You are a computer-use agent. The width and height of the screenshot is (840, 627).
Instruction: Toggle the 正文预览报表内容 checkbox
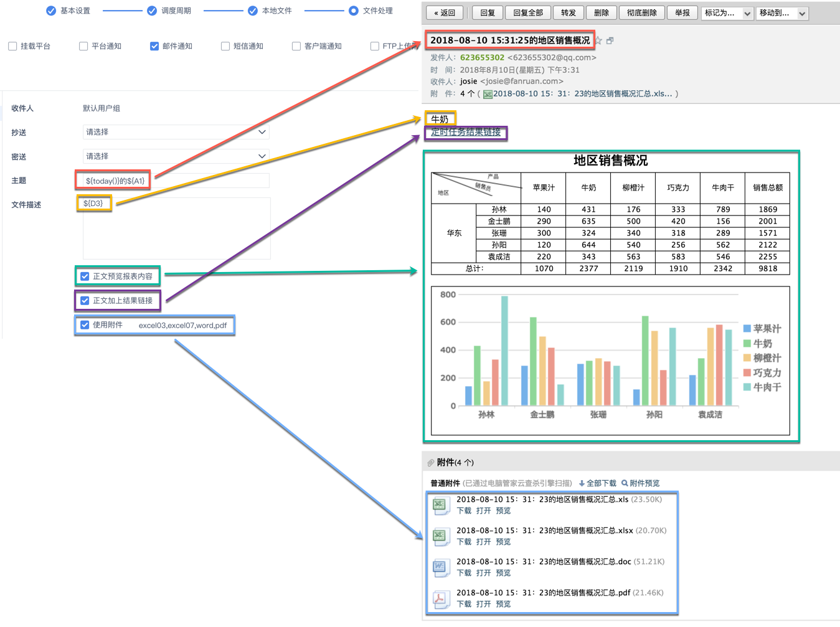coord(85,276)
